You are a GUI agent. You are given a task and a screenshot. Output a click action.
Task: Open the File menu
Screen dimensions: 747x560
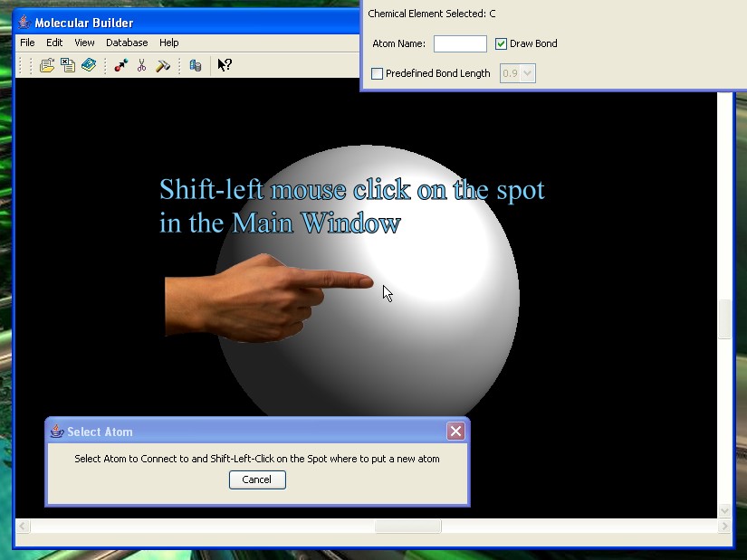click(x=27, y=43)
